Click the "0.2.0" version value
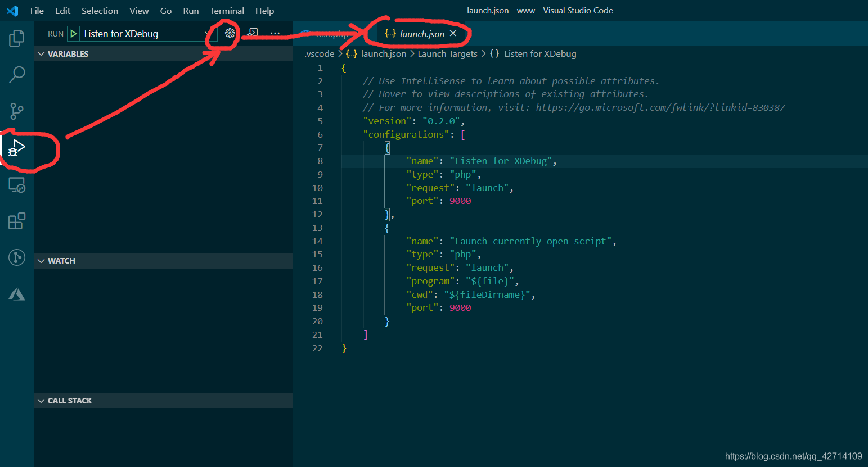 (x=442, y=121)
